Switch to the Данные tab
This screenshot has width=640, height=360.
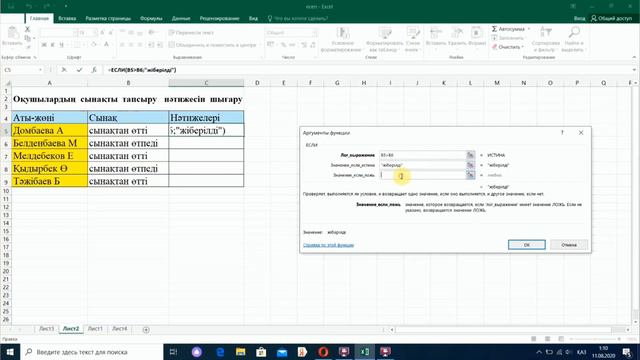coord(181,18)
